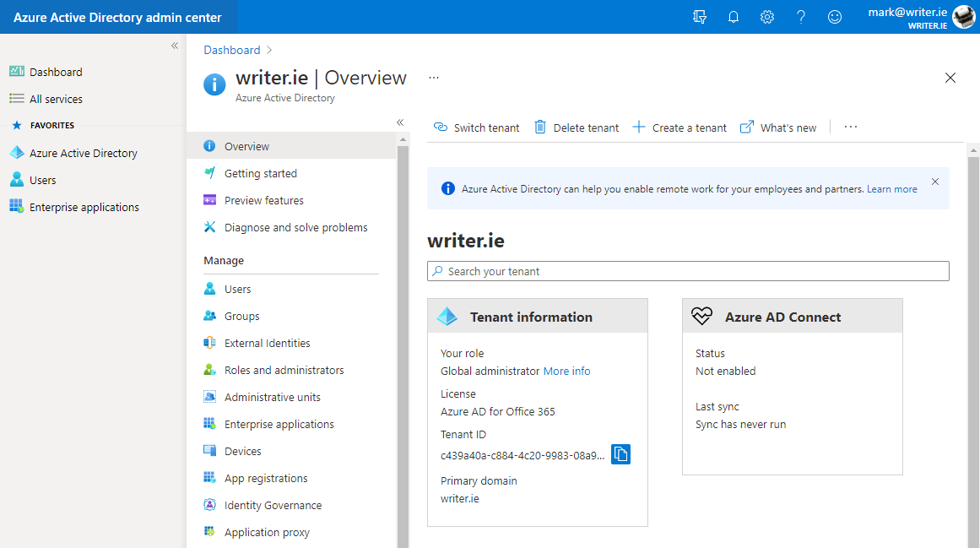Screen dimensions: 980x548
Task: Copy the Tenant ID to clipboard
Action: 620,454
